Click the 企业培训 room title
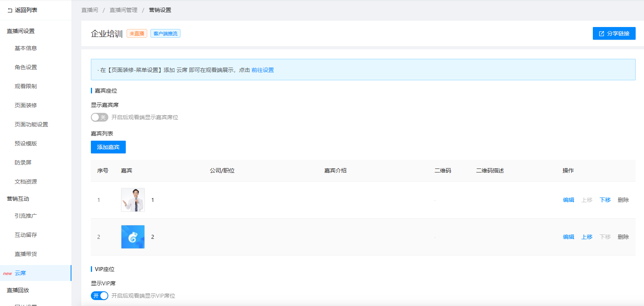The image size is (644, 306). (107, 34)
